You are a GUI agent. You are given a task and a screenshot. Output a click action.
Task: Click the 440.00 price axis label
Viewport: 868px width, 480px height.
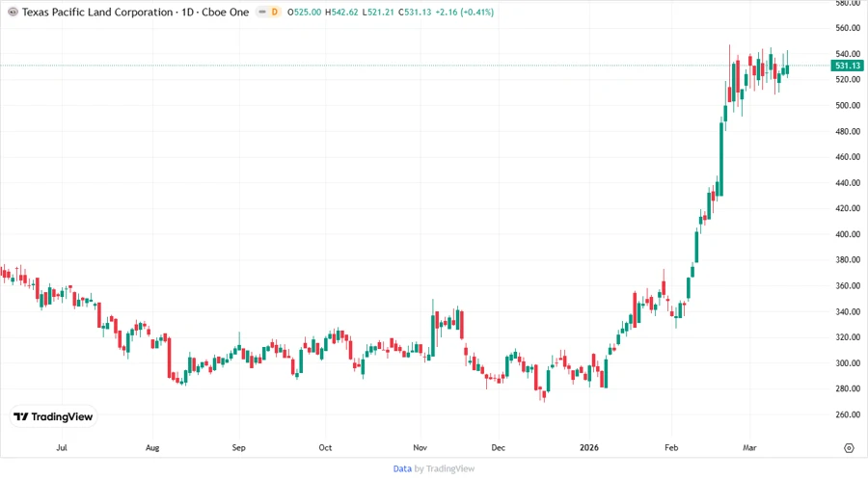coord(848,182)
